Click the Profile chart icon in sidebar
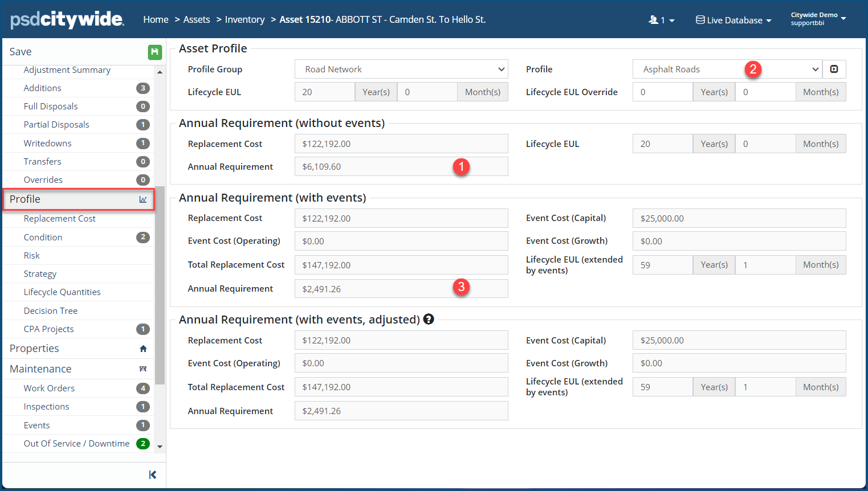 pos(143,199)
